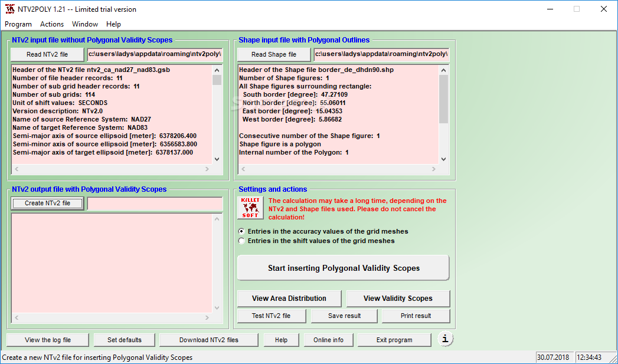Click 'Shape figure is a polygon' line
This screenshot has height=364, width=618.
pyautogui.click(x=280, y=144)
